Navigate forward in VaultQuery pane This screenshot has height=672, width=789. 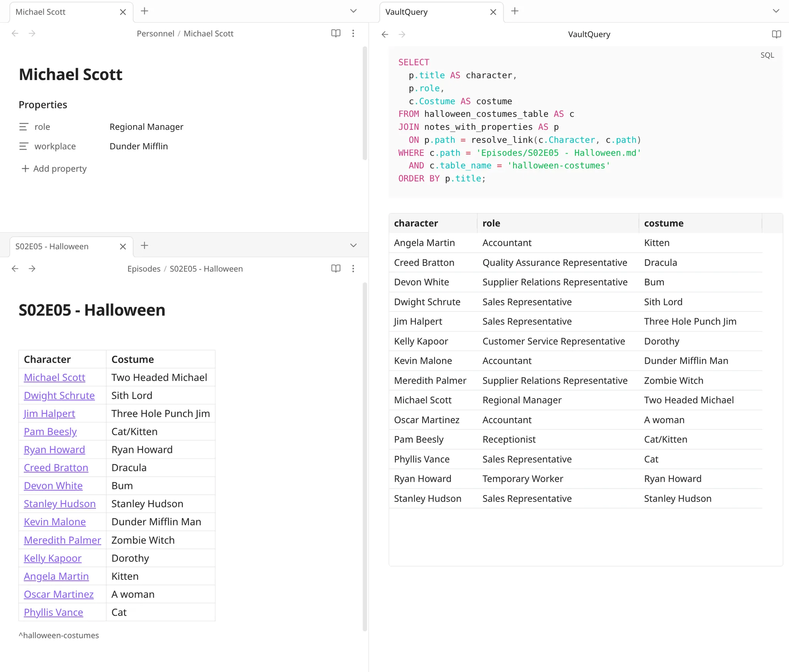pyautogui.click(x=402, y=34)
